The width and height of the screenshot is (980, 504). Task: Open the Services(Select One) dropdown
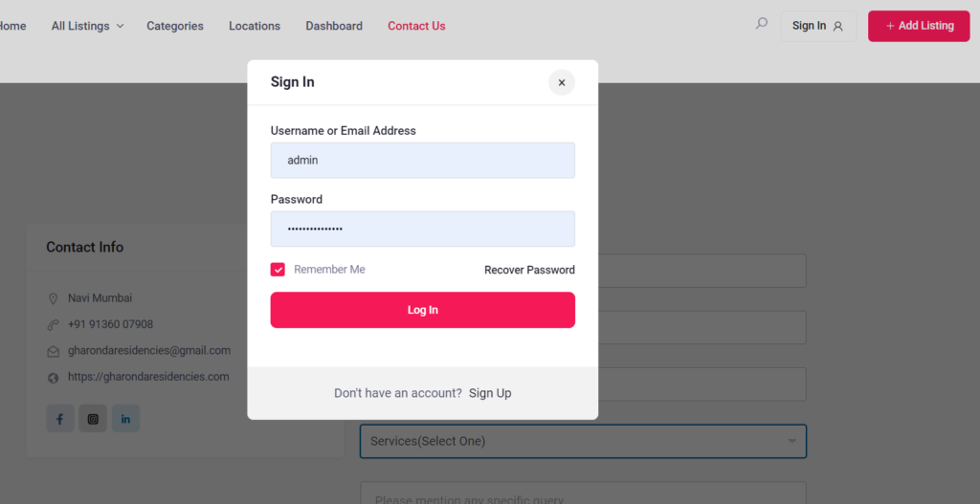[x=583, y=441]
